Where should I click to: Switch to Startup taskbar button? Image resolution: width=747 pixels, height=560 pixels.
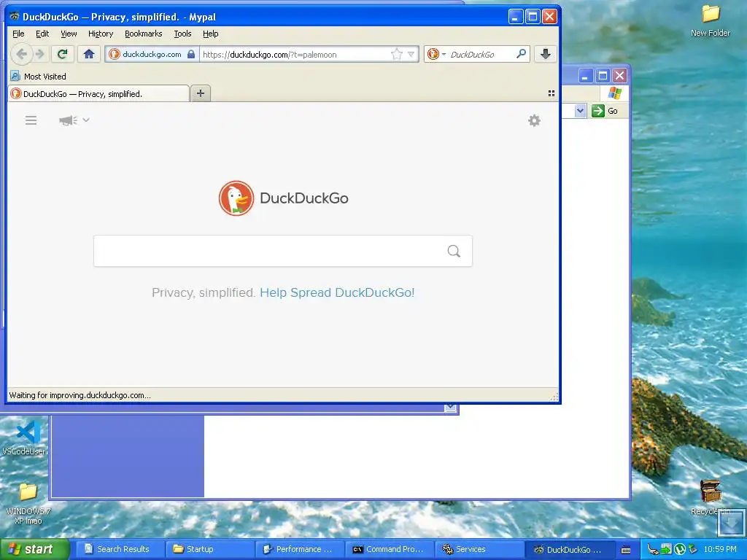[x=209, y=549]
